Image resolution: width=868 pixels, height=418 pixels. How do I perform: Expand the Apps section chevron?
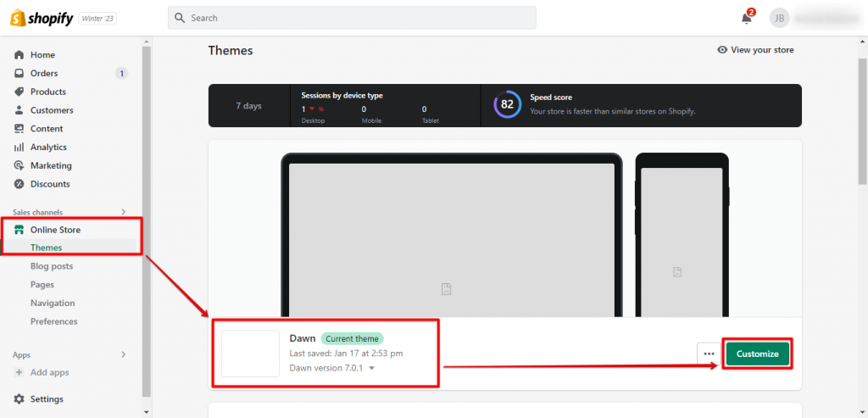[124, 354]
